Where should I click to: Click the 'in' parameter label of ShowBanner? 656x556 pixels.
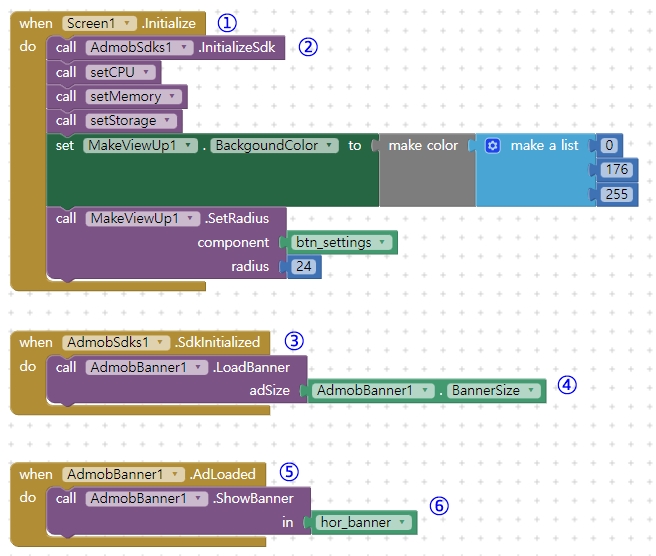tap(287, 523)
